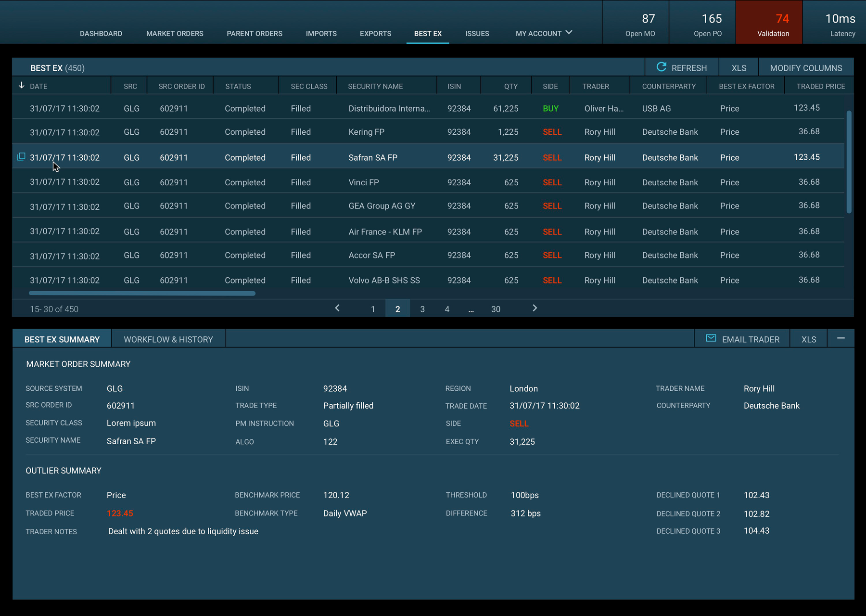The width and height of the screenshot is (866, 616).
Task: Click the red traded price 123.45 value
Action: click(x=120, y=513)
